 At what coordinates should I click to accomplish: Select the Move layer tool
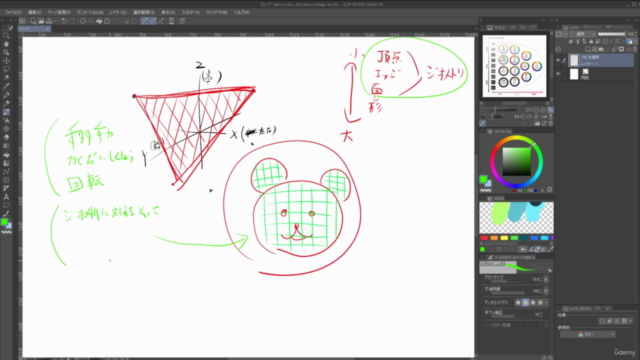pyautogui.click(x=6, y=61)
